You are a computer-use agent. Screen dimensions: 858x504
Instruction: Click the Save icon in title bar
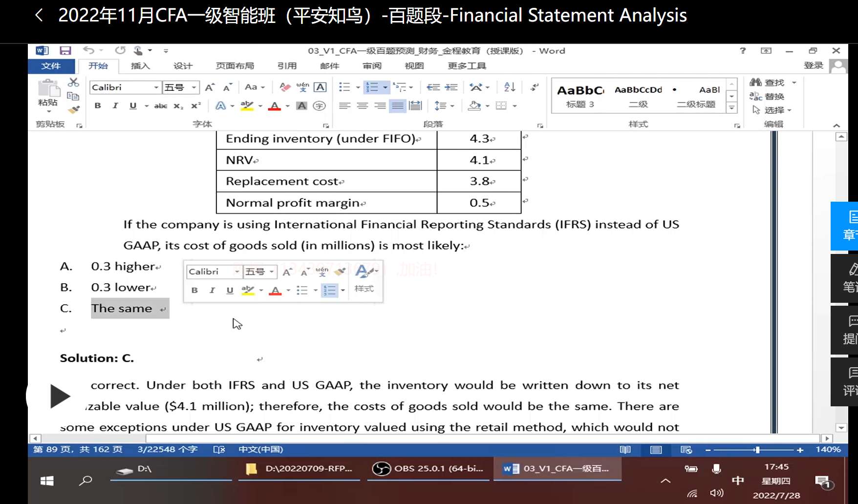[65, 51]
